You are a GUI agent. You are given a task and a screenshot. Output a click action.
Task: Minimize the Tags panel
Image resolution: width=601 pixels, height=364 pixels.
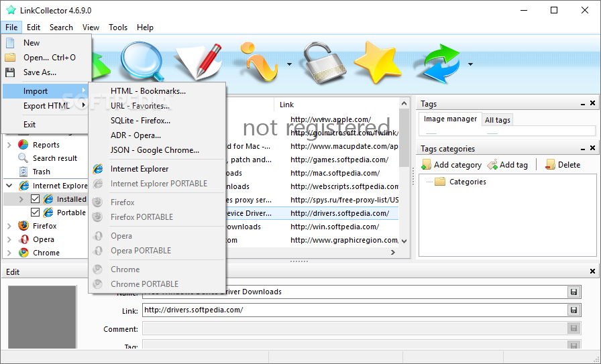coord(583,104)
